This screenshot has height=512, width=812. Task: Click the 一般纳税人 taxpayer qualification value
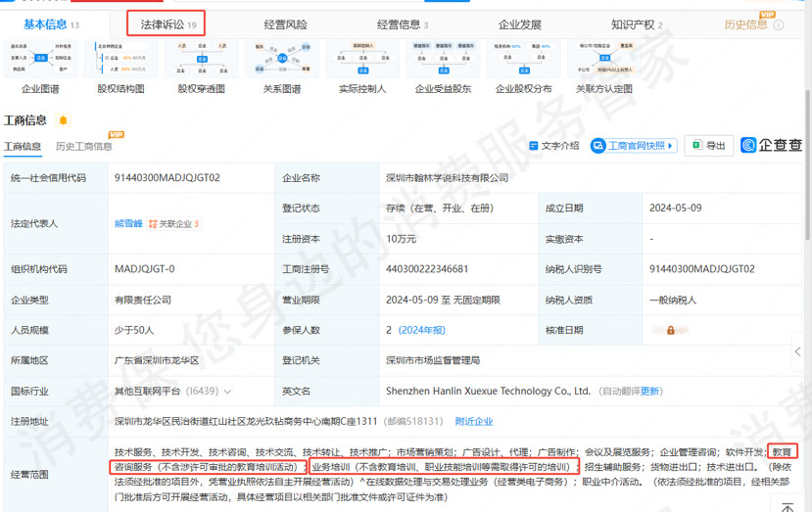[x=673, y=301]
